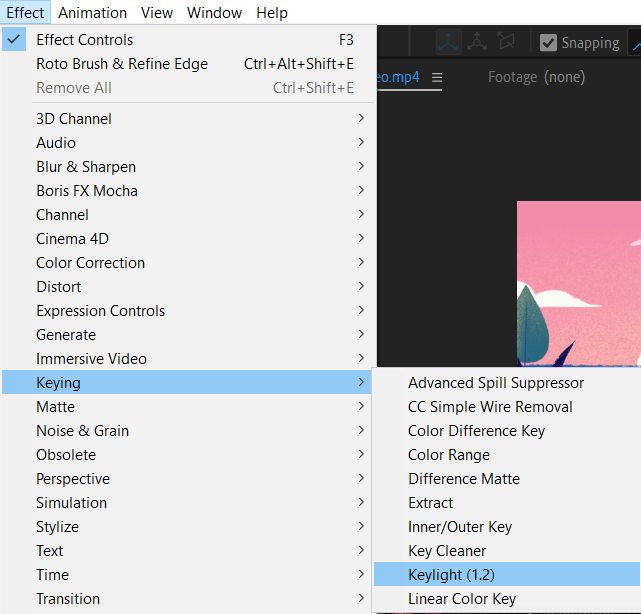Switch to the Footage (none) tab
This screenshot has height=614, width=641.
(x=536, y=77)
